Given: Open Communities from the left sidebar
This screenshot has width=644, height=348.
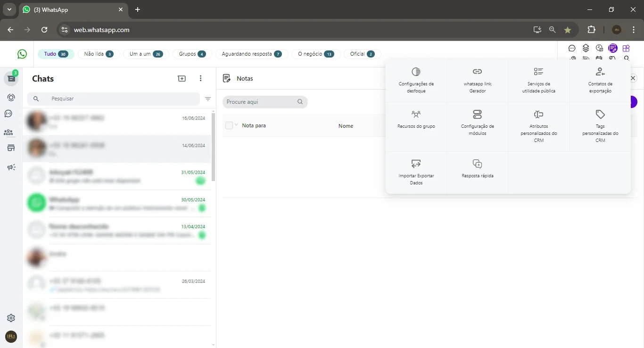Looking at the screenshot, I should pos(8,133).
